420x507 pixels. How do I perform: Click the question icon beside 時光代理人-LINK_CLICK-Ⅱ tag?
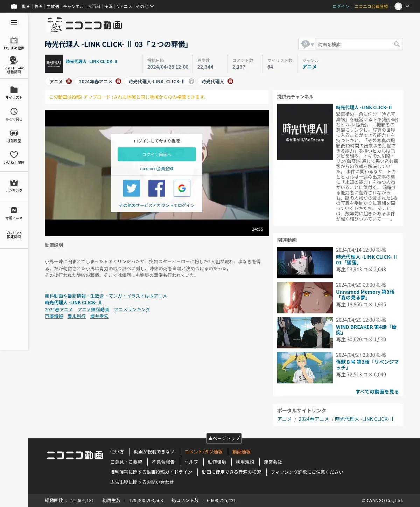[x=191, y=81]
